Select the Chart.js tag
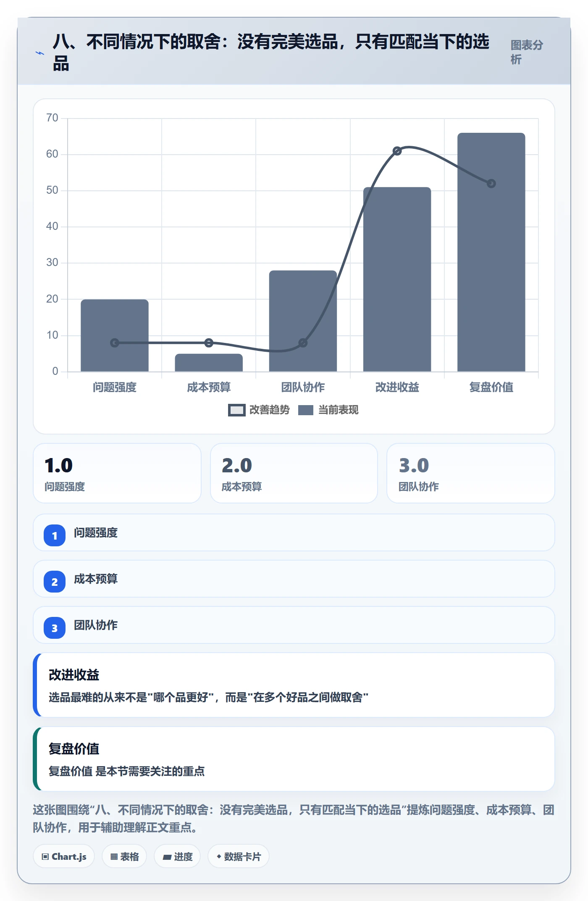The height and width of the screenshot is (901, 588). pyautogui.click(x=64, y=856)
